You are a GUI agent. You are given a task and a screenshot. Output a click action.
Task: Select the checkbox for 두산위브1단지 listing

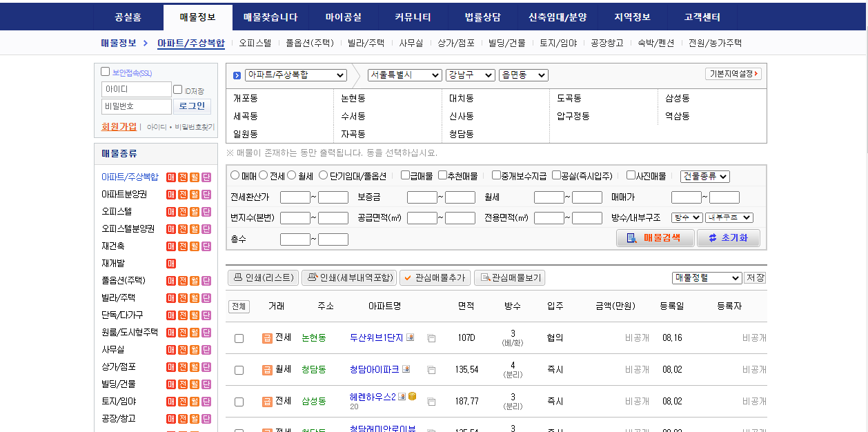point(239,339)
